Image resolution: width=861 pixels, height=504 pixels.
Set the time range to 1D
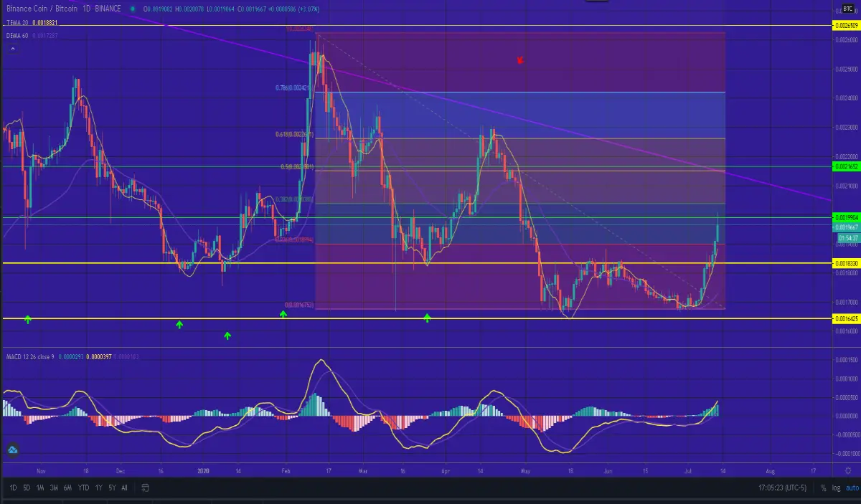12,488
